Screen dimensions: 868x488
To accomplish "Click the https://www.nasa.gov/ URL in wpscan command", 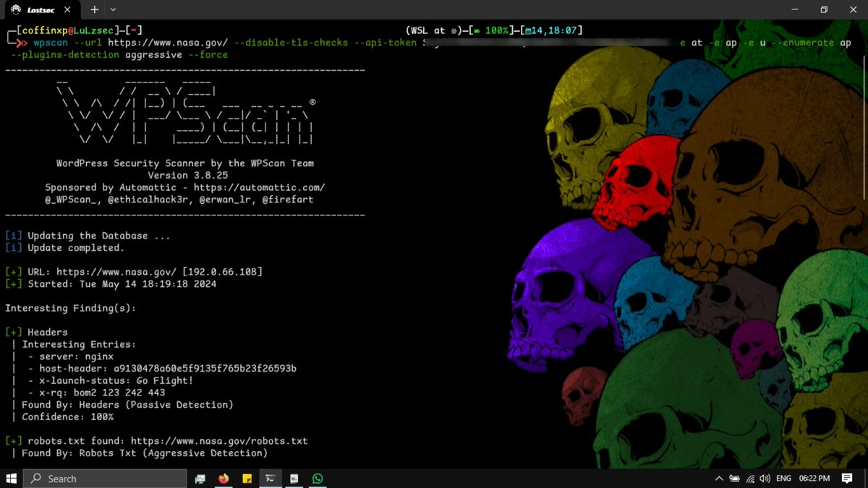I will (x=168, y=43).
